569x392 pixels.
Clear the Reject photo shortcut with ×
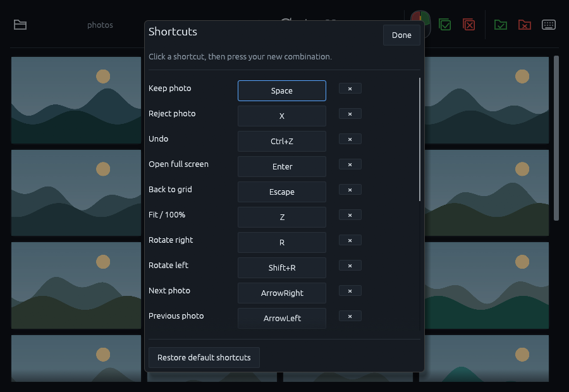click(350, 114)
